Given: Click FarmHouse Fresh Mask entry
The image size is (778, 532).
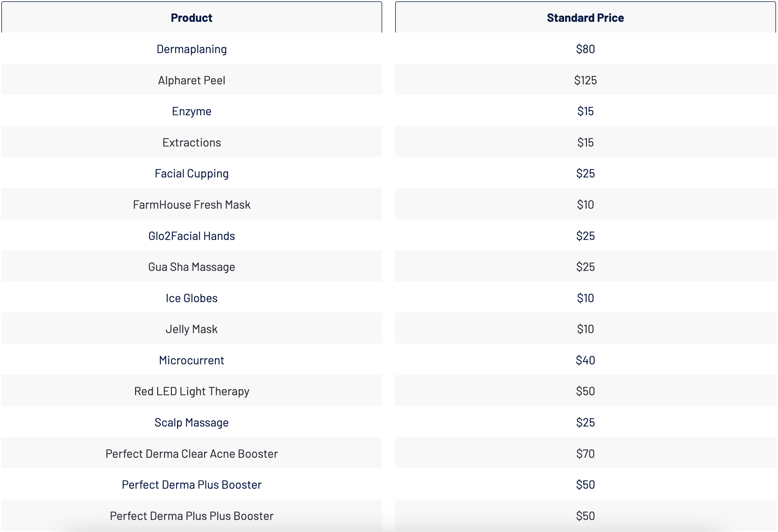Looking at the screenshot, I should [x=191, y=204].
